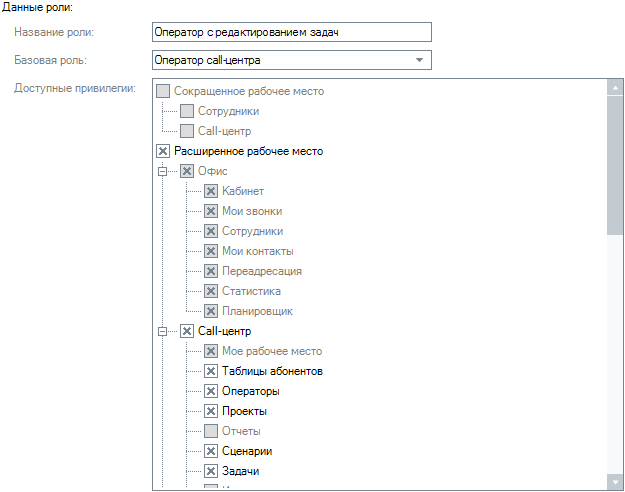Toggle the expanded Call-центр group checkbox
Image resolution: width=625 pixels, height=492 pixels.
pyautogui.click(x=187, y=331)
